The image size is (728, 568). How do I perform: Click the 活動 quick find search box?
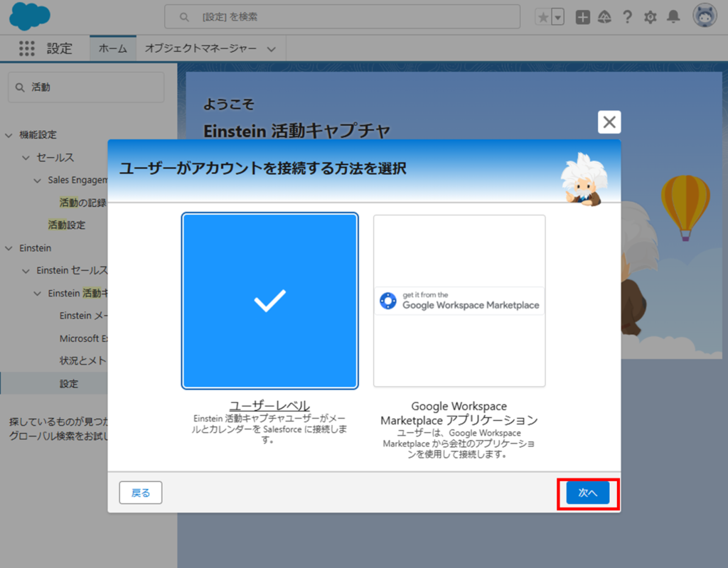[86, 87]
